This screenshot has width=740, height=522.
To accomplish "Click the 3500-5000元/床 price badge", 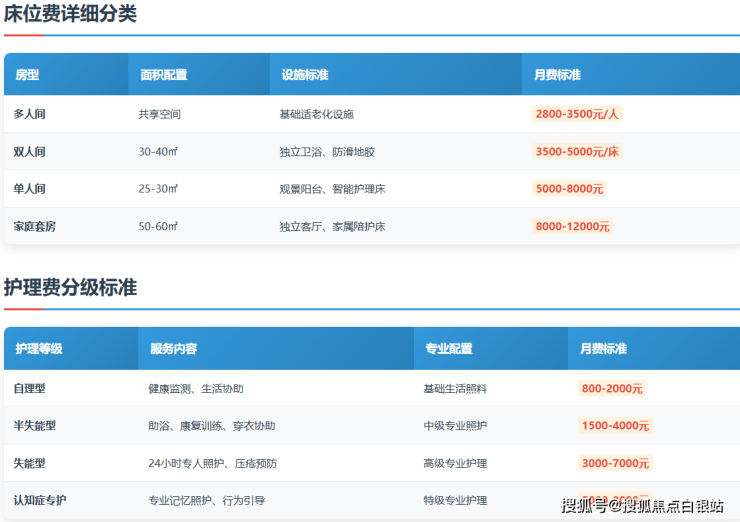I will pos(577,152).
